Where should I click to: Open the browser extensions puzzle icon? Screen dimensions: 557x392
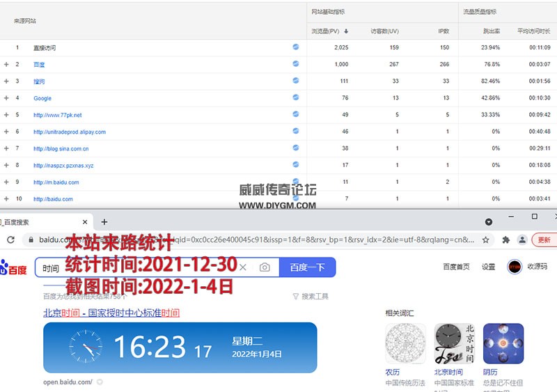[x=506, y=240]
